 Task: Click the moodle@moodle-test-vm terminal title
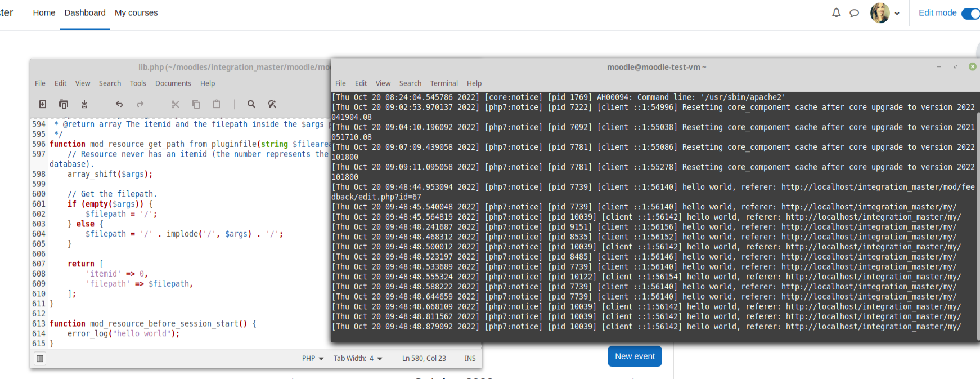[657, 67]
